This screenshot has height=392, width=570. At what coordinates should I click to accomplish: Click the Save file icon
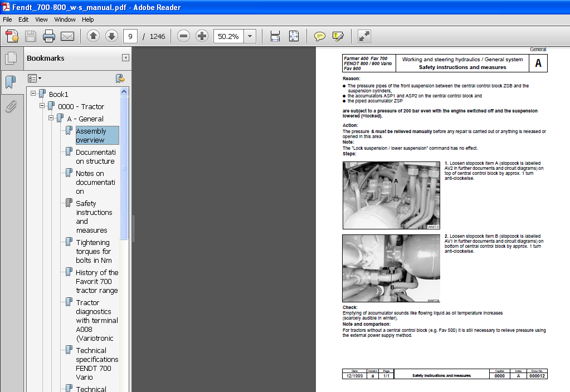[31, 36]
